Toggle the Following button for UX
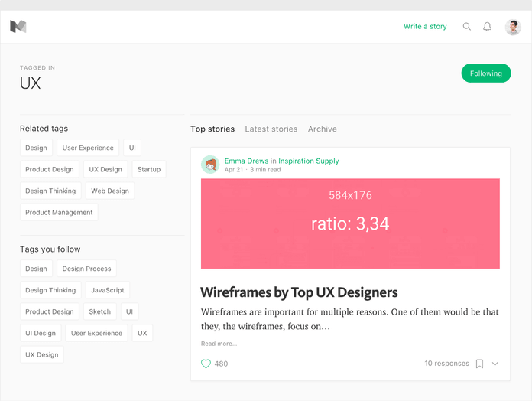The width and height of the screenshot is (532, 401). click(x=485, y=73)
